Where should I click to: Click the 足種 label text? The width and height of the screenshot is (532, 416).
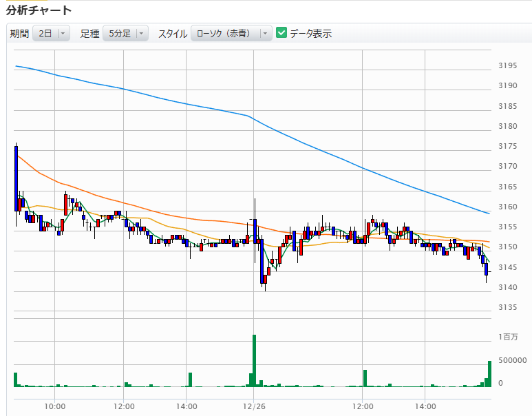89,33
